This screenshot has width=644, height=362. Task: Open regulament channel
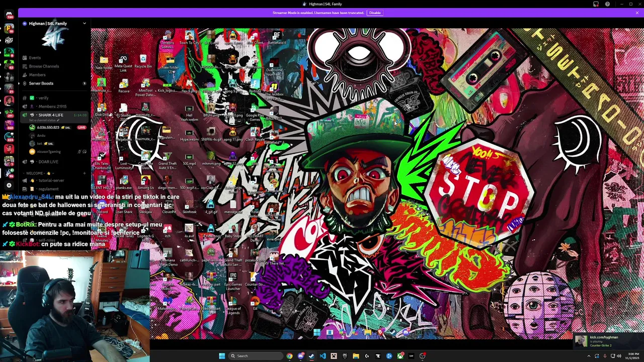coord(48,189)
